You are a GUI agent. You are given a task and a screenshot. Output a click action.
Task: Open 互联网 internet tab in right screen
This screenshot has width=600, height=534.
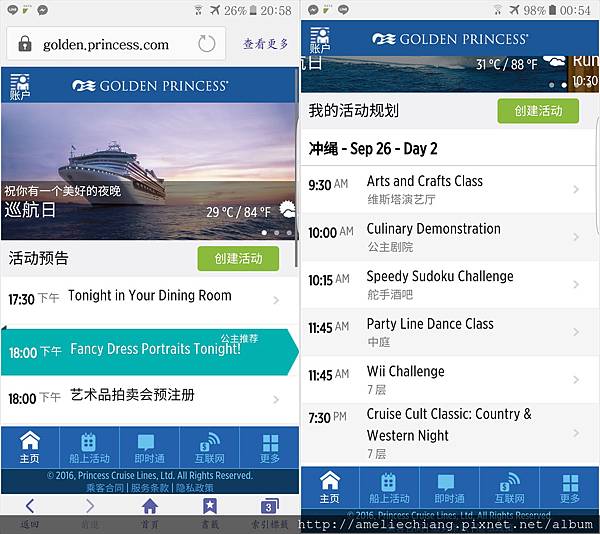point(509,487)
